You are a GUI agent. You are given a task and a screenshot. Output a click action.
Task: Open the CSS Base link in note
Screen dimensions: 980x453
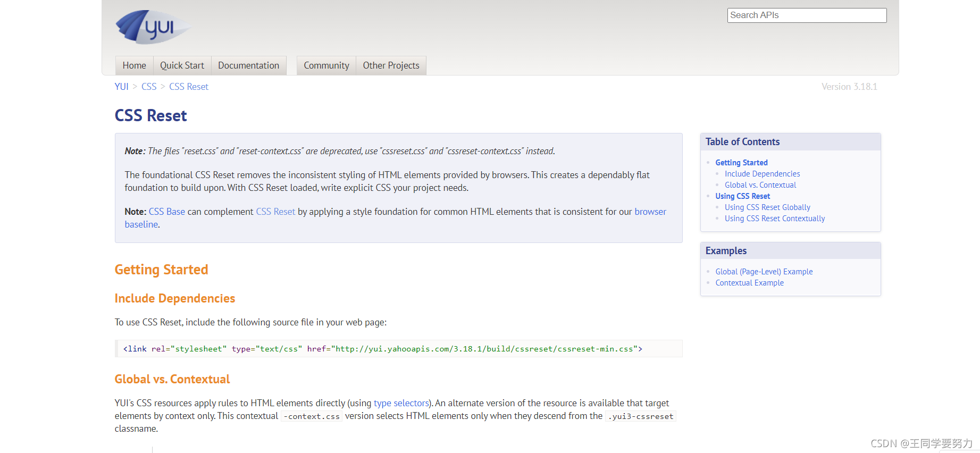click(167, 212)
